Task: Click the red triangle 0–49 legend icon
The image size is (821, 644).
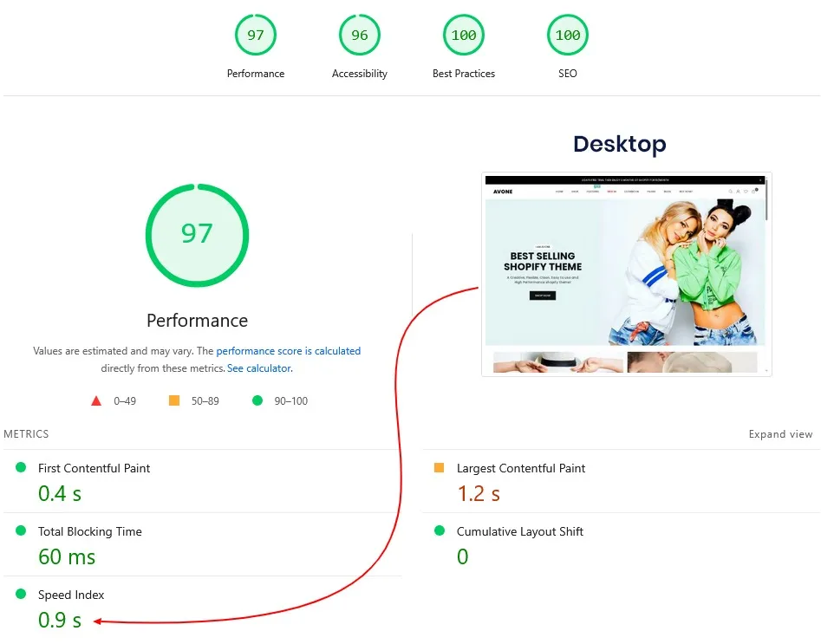Action: coord(96,401)
